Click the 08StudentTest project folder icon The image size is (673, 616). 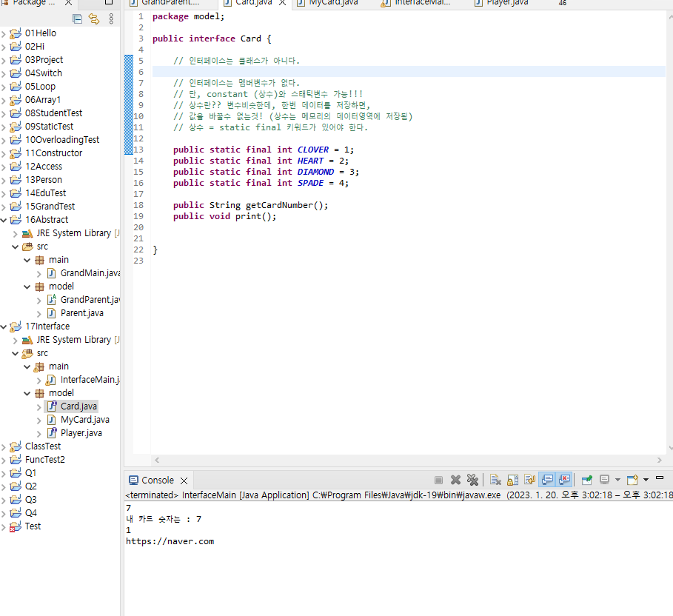[x=16, y=113]
